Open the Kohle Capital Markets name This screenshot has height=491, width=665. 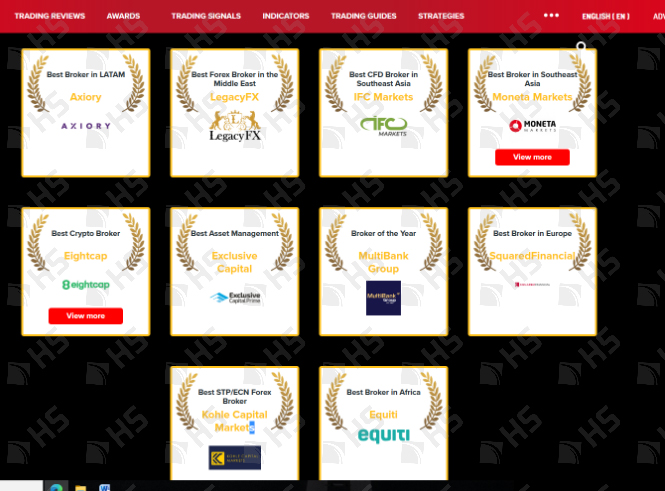click(235, 421)
